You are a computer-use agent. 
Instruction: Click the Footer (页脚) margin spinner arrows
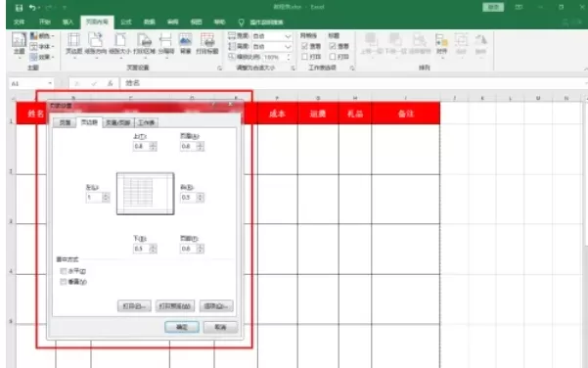[201, 249]
